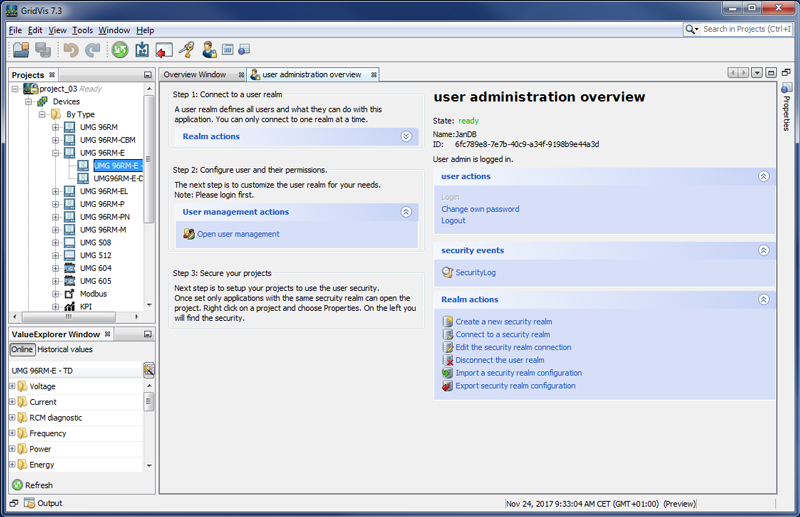Collapse the User management actions section
The image size is (800, 517).
coord(406,212)
